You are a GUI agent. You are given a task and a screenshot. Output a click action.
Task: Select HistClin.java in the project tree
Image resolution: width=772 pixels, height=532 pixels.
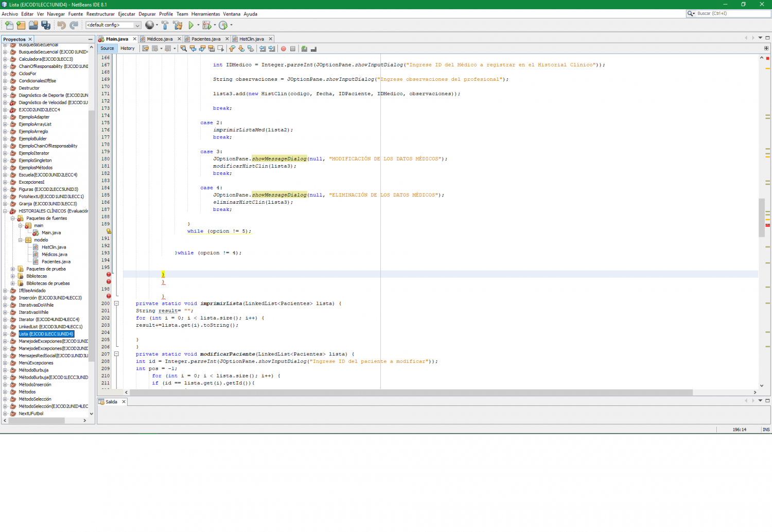tap(54, 247)
